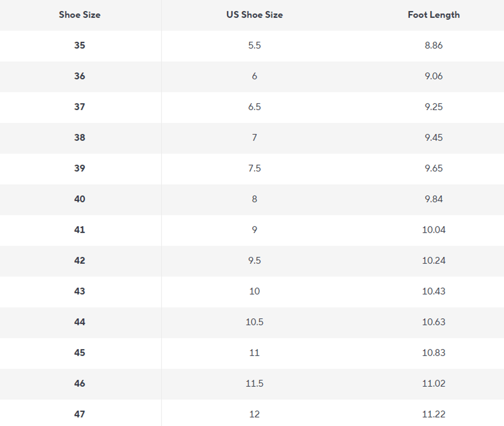Select shoe size 36 cell
The height and width of the screenshot is (426, 504).
point(80,76)
